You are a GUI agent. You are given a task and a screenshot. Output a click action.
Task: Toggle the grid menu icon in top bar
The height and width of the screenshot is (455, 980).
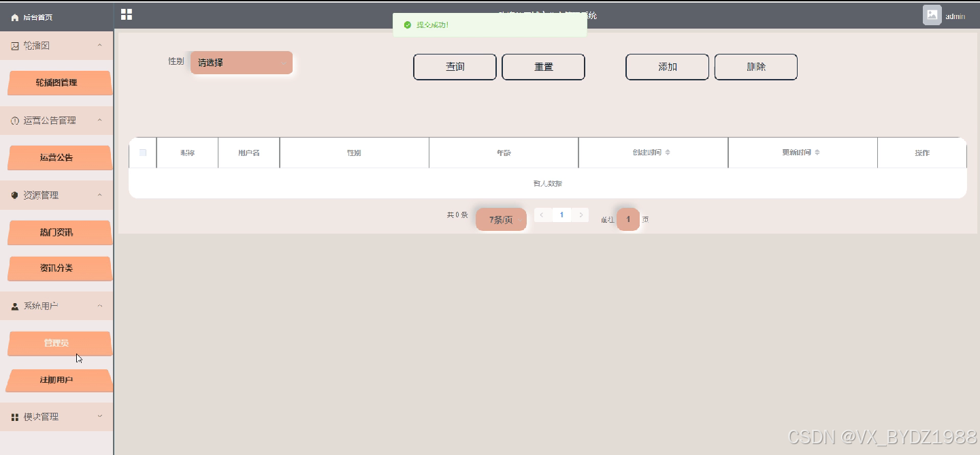tap(127, 14)
